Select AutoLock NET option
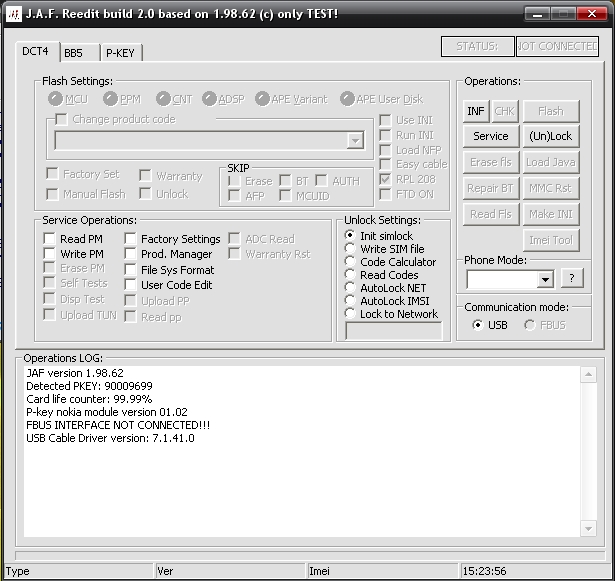This screenshot has height=581, width=615. pyautogui.click(x=350, y=288)
